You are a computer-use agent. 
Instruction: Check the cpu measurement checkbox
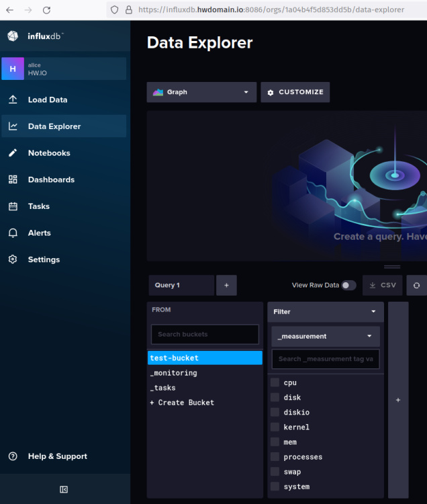pyautogui.click(x=275, y=383)
